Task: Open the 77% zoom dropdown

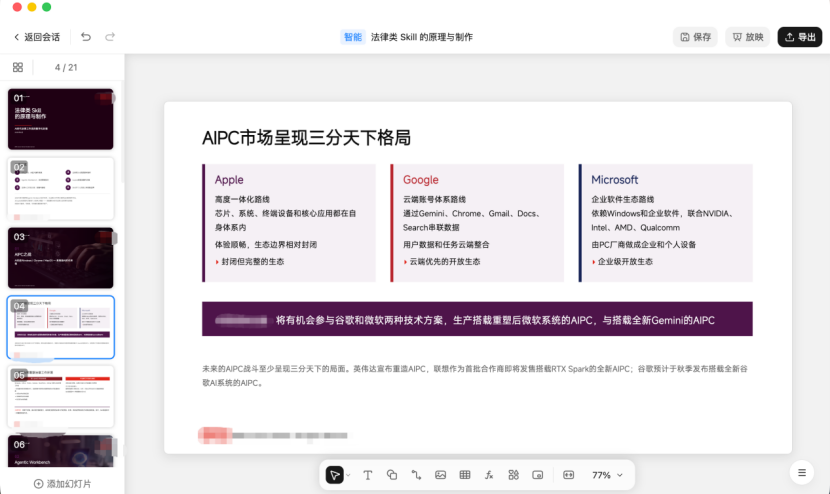Action: click(607, 475)
